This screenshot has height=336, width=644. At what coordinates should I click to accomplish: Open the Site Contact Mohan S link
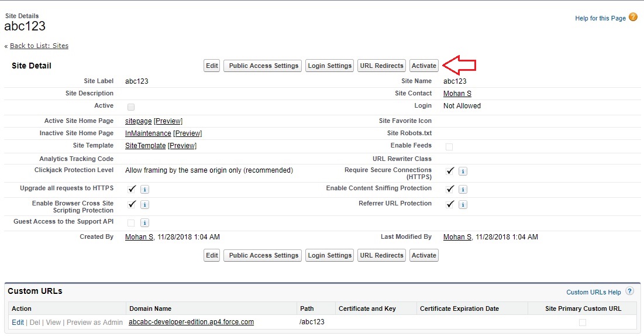click(x=457, y=94)
